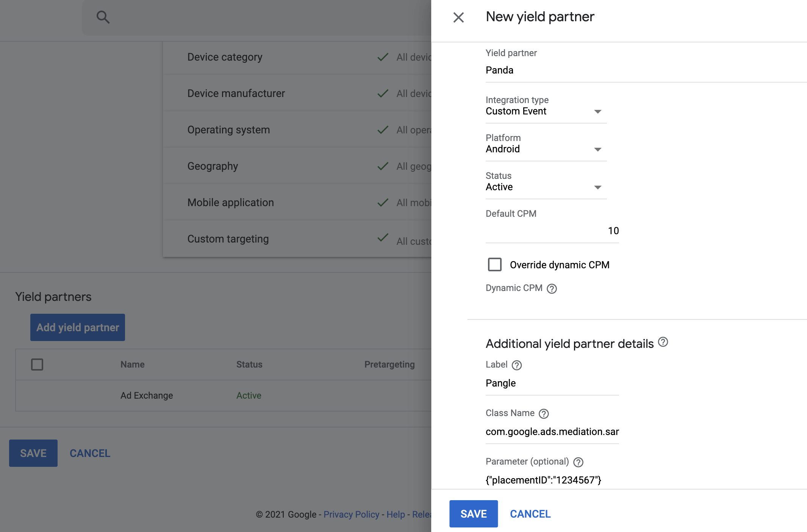Open the Status dropdown showing Active
This screenshot has height=532, width=807.
[597, 187]
